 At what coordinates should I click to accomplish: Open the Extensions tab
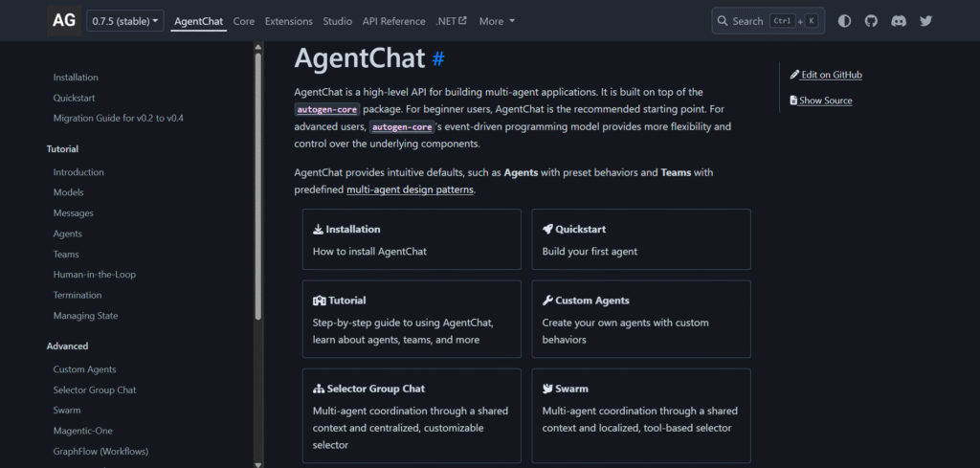289,21
